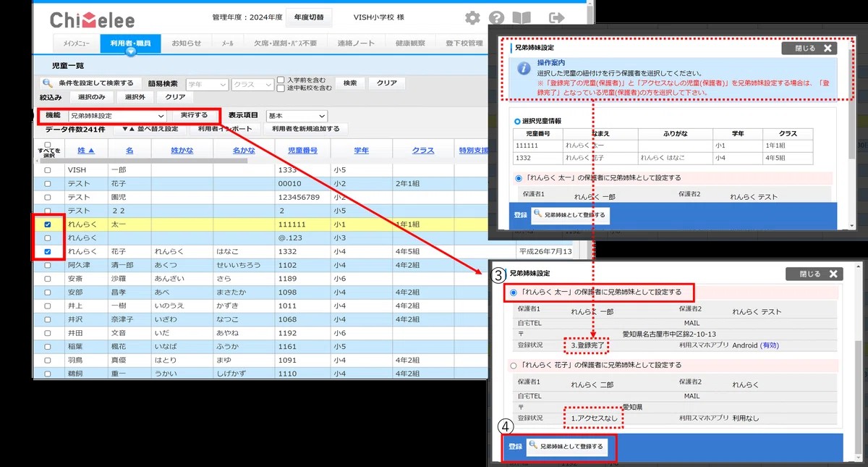Open the 機能 兄弟姉妹設定 dropdown
This screenshot has height=467, width=868.
click(x=117, y=116)
